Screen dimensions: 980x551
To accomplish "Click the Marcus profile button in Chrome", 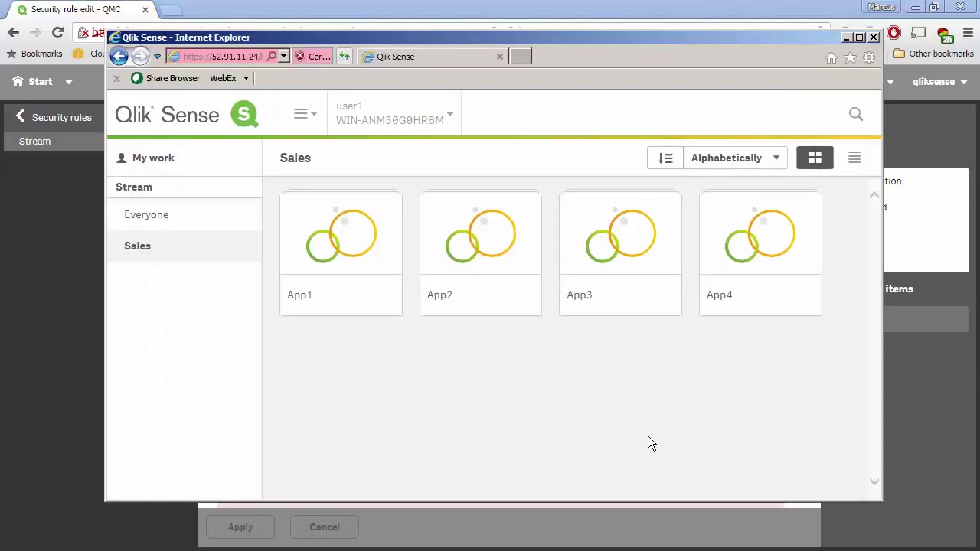I will [881, 7].
